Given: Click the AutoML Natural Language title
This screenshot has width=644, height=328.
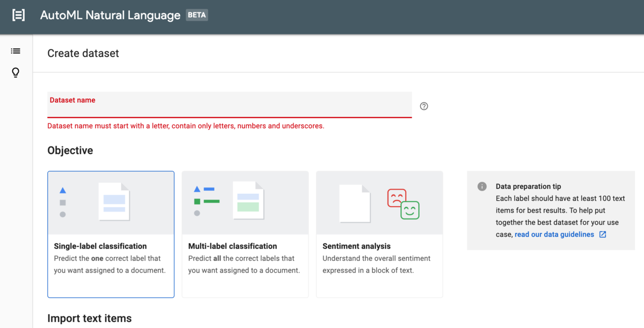Looking at the screenshot, I should pos(110,16).
